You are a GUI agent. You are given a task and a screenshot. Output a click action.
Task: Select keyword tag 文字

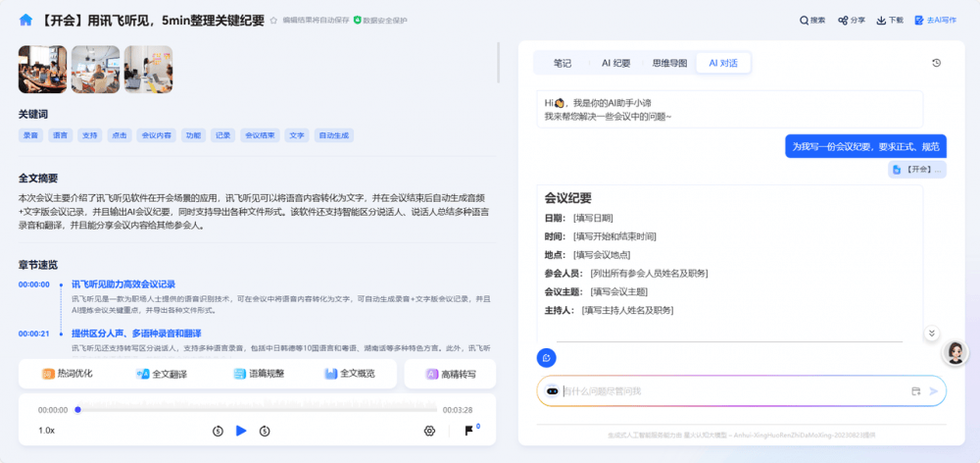coord(297,135)
